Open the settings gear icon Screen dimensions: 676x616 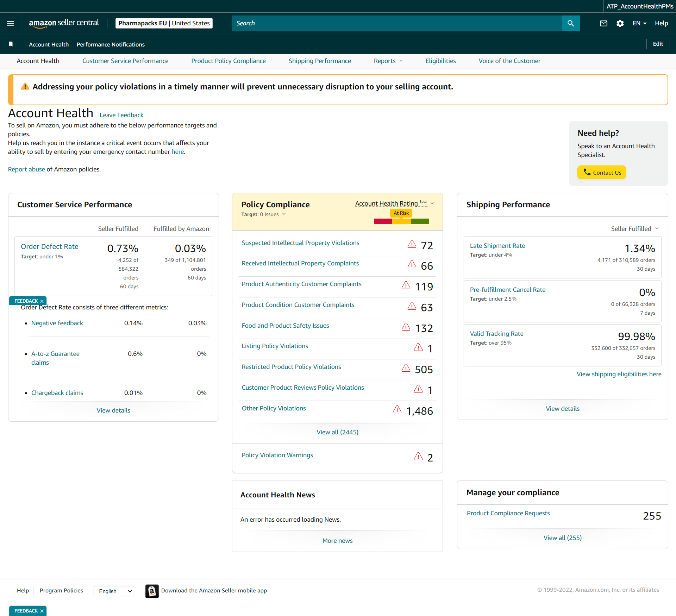pos(620,23)
